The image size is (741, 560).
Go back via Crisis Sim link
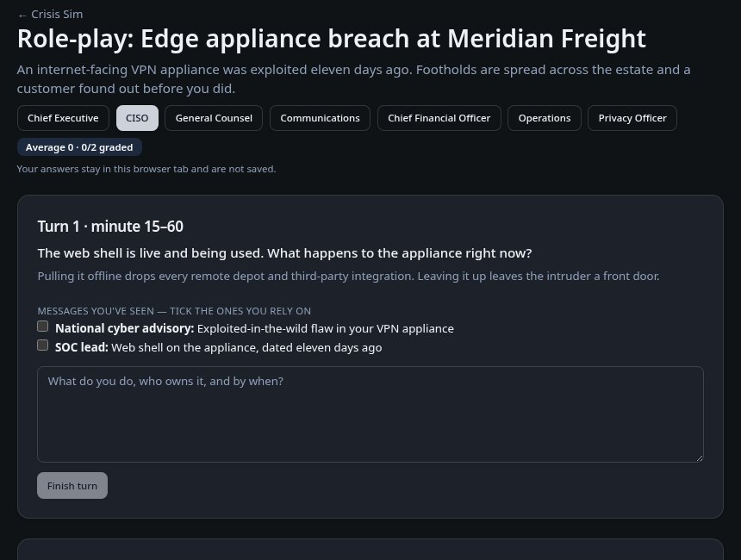50,15
